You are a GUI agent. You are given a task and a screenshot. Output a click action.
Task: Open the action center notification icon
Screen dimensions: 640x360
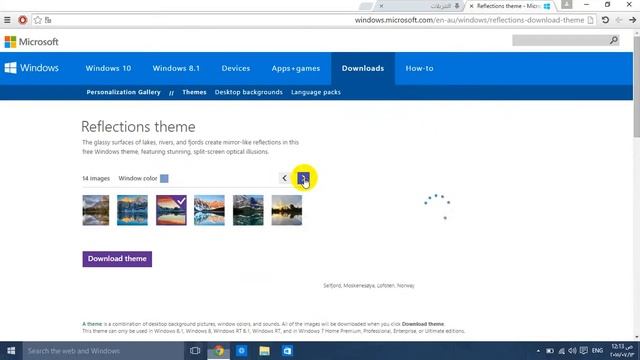tap(584, 351)
